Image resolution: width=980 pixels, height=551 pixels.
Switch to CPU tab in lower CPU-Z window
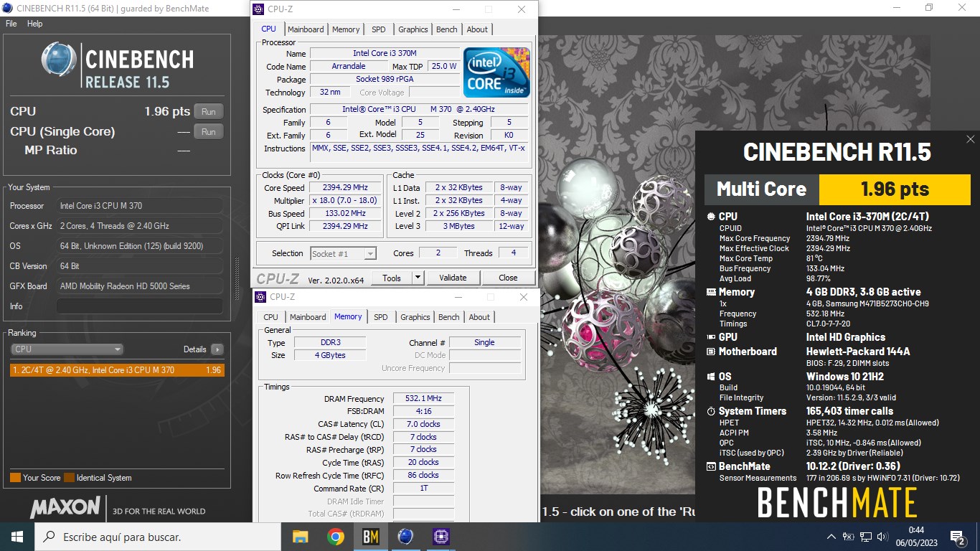pos(270,317)
